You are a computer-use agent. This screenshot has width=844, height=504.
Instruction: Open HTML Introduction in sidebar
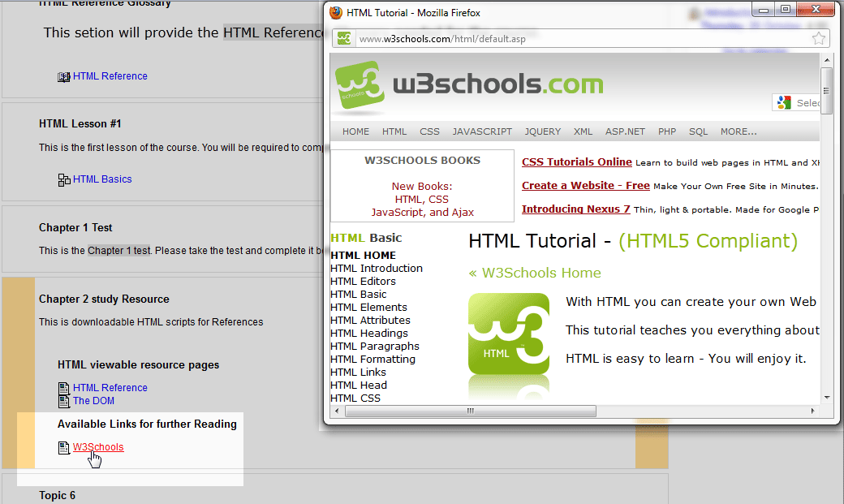377,268
